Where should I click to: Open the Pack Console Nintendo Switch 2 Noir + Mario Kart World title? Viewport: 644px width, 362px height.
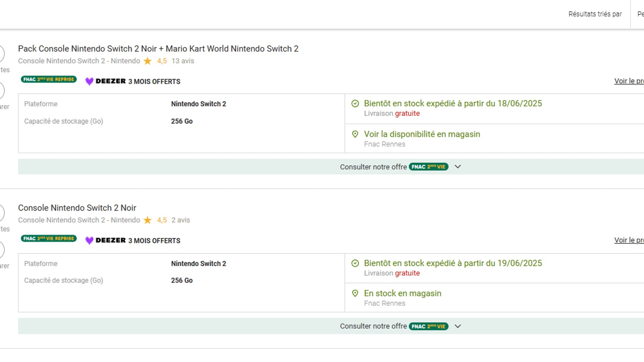[158, 49]
